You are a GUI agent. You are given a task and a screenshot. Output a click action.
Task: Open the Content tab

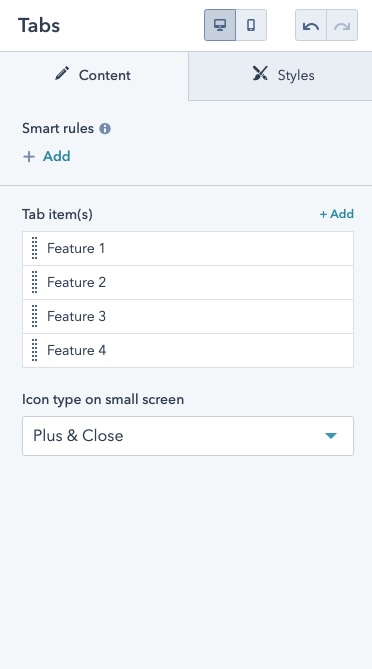coord(94,76)
